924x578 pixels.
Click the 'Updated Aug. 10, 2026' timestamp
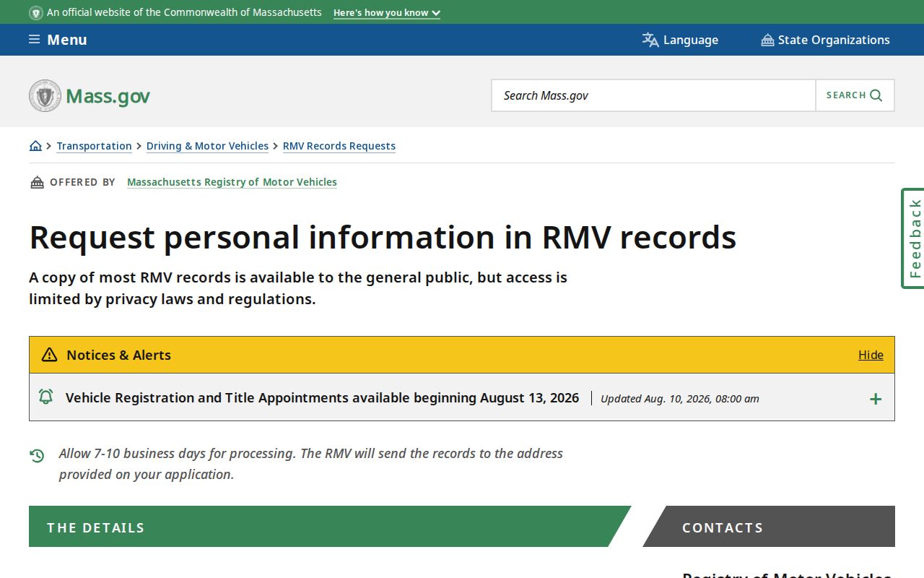click(680, 399)
